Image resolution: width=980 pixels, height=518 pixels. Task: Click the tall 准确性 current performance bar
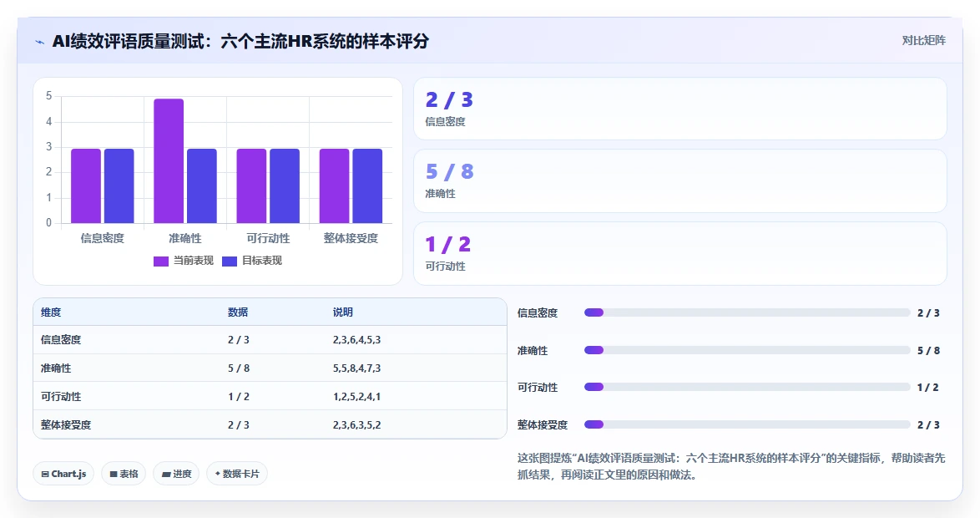(169, 160)
